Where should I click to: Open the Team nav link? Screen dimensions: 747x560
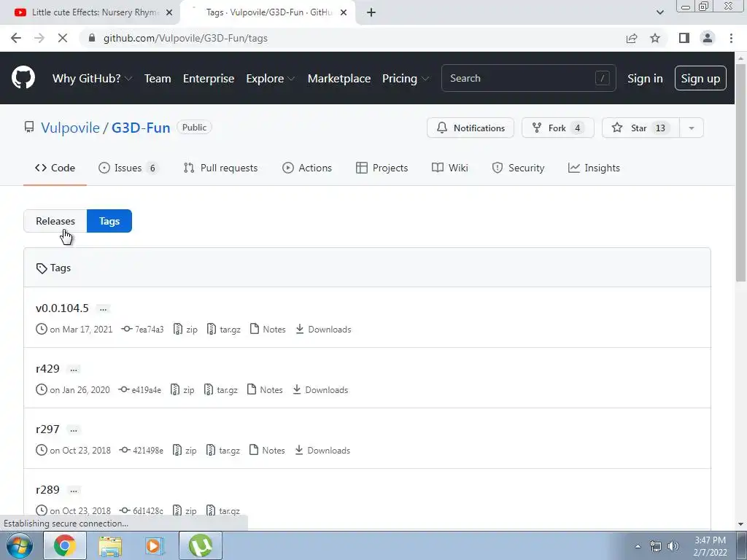pos(158,79)
